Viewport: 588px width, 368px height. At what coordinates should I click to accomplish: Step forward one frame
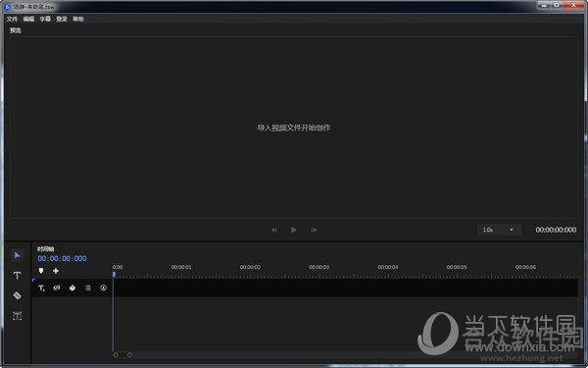314,230
